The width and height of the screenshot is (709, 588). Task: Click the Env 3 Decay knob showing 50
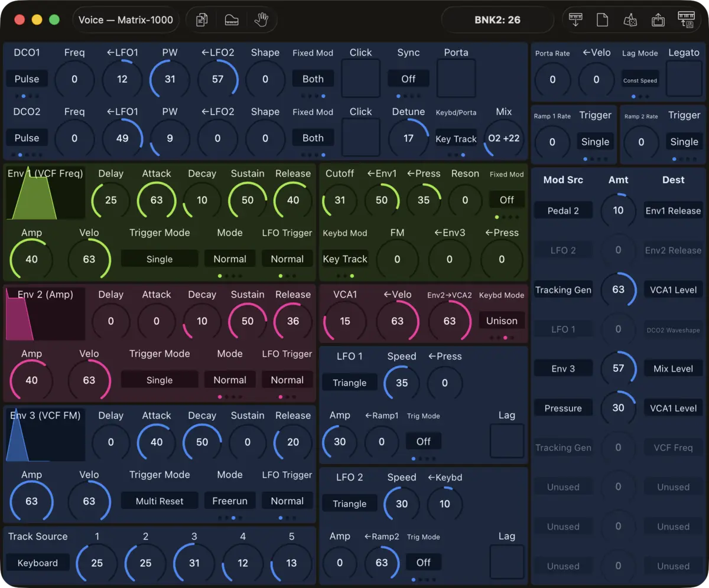click(202, 442)
